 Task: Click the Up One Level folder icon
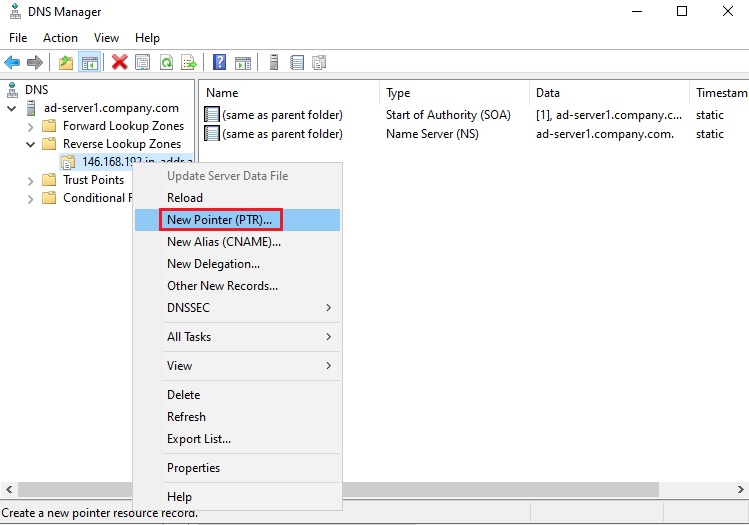(66, 62)
